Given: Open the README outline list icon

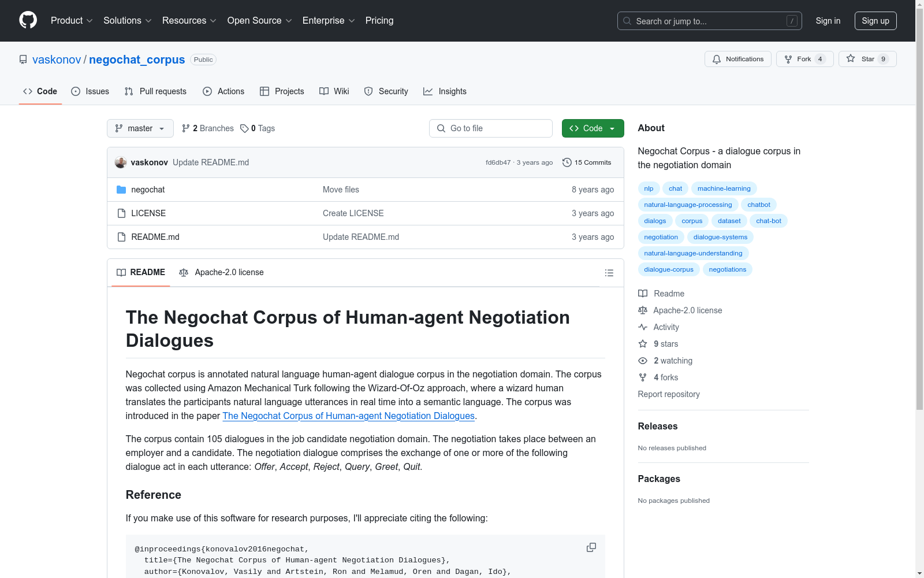Looking at the screenshot, I should (x=609, y=273).
